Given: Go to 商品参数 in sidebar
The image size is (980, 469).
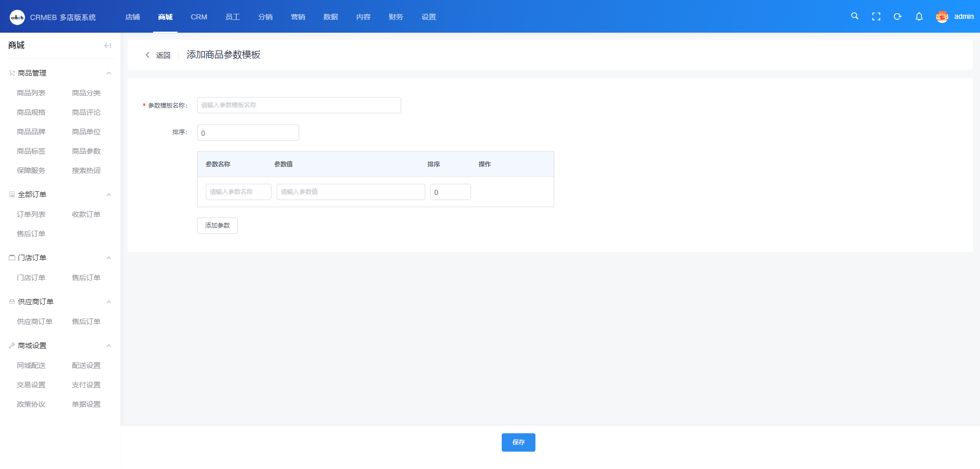Looking at the screenshot, I should (86, 151).
